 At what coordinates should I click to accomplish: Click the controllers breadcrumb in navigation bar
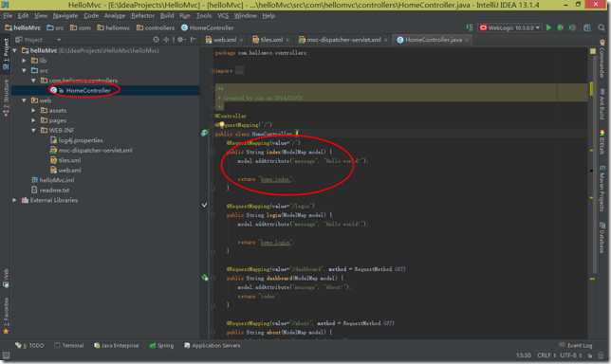point(156,27)
